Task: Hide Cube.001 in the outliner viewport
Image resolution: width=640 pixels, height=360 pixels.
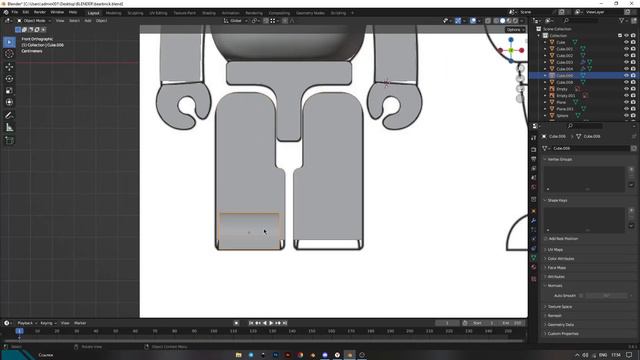Action: 626,49
